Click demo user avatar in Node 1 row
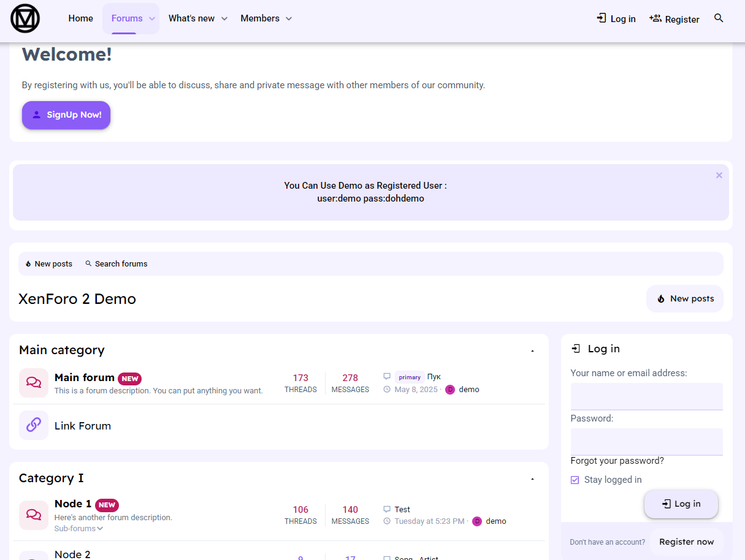This screenshot has height=560, width=745. tap(477, 521)
